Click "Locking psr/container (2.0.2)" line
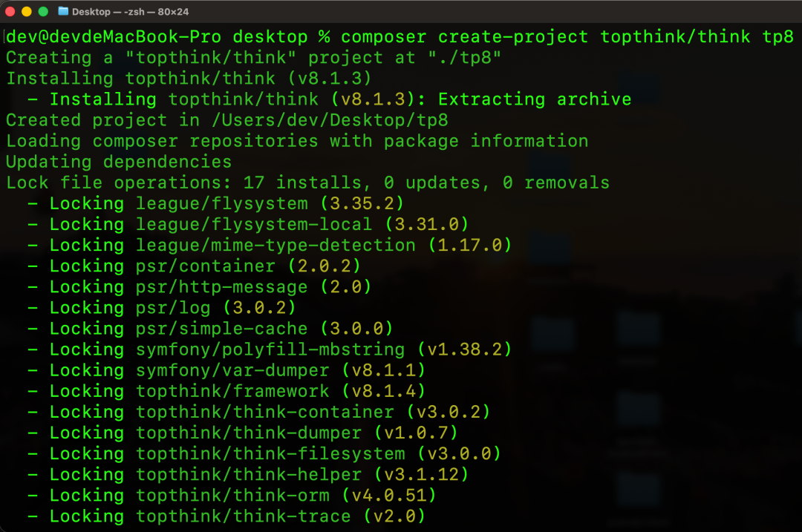Viewport: 802px width, 532px height. coord(195,266)
